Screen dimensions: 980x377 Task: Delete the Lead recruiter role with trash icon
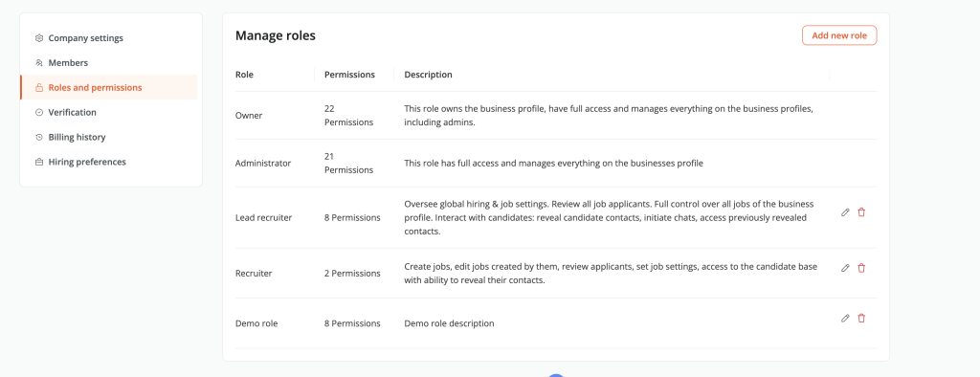point(861,212)
